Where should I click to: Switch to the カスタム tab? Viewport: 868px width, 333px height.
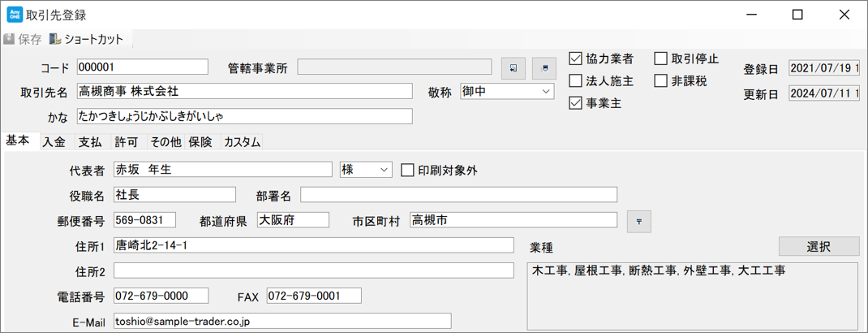[242, 142]
